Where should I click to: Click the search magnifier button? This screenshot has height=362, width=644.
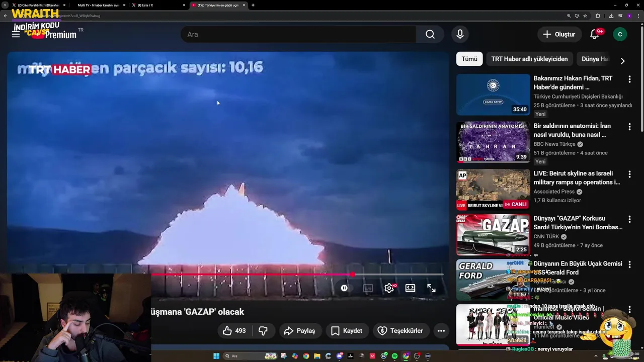[x=430, y=34]
